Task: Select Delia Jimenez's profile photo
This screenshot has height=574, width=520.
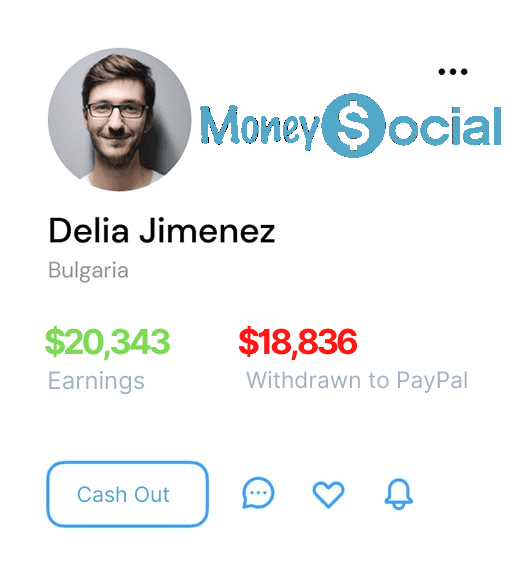Action: coord(119,119)
